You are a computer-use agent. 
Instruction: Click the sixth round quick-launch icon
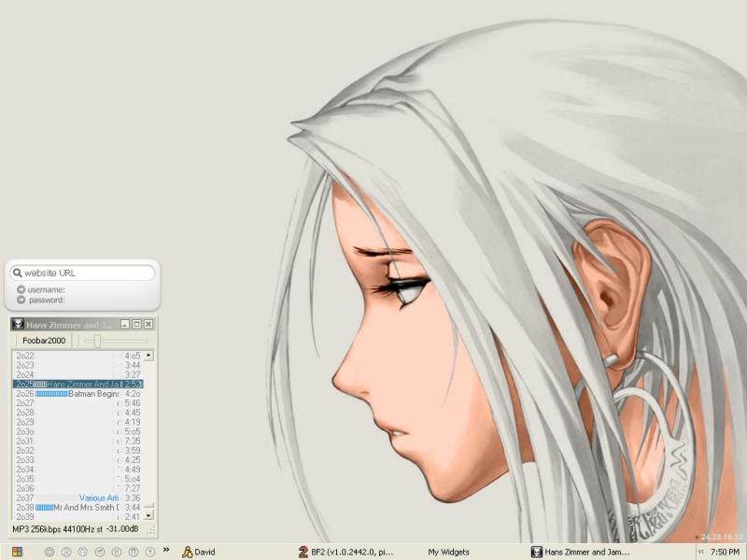coord(134,552)
